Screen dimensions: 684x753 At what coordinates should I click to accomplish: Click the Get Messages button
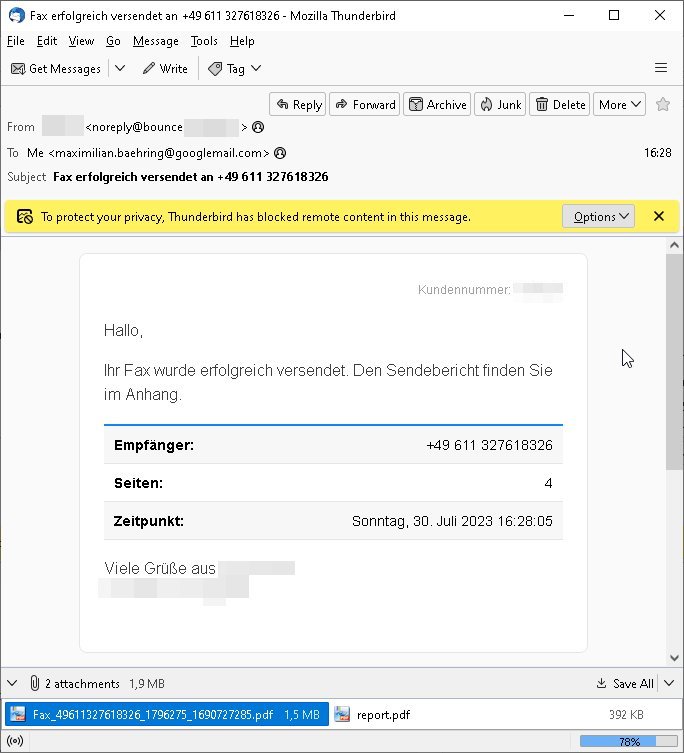(x=56, y=69)
